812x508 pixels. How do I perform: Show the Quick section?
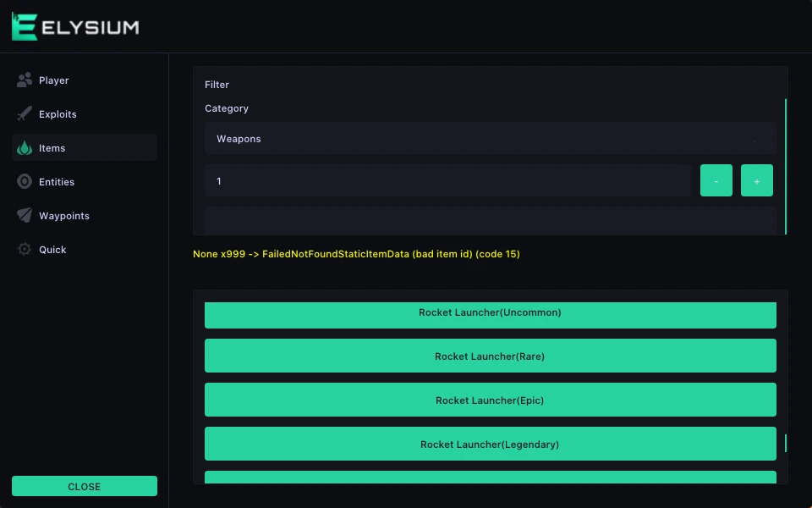tap(85, 249)
